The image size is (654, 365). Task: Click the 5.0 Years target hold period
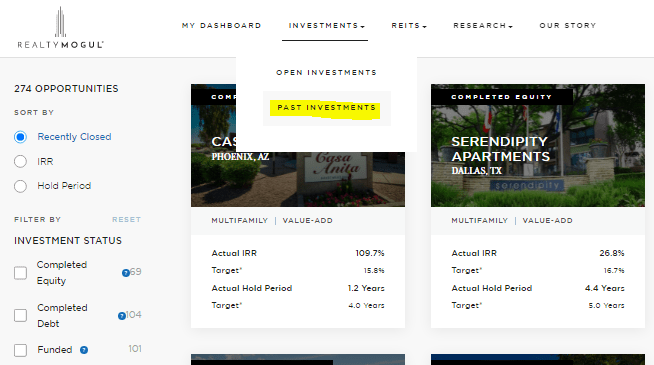click(606, 306)
